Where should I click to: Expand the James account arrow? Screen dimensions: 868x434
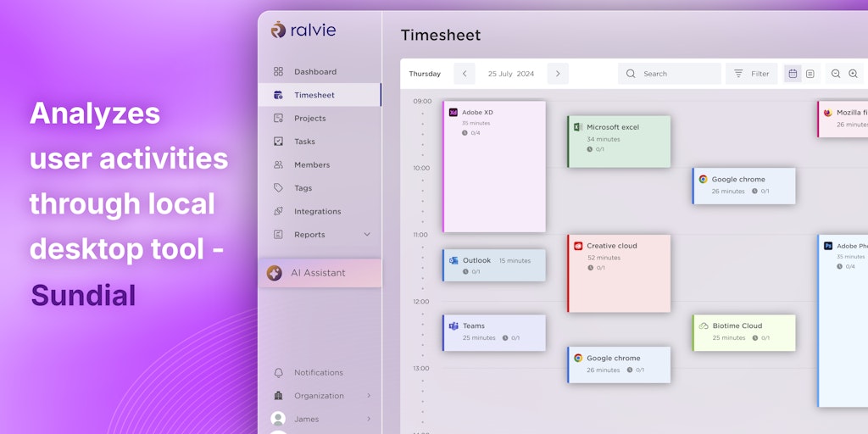coord(369,419)
